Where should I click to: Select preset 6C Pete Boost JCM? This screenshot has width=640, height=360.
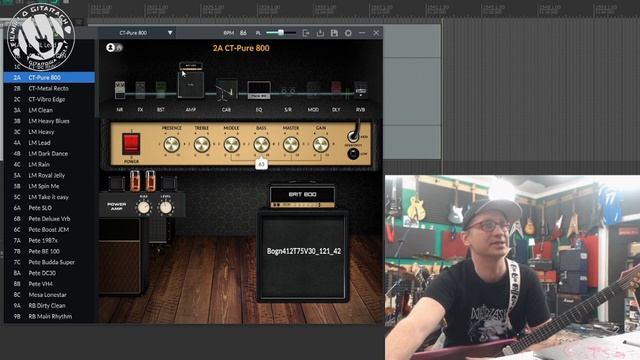click(x=49, y=230)
